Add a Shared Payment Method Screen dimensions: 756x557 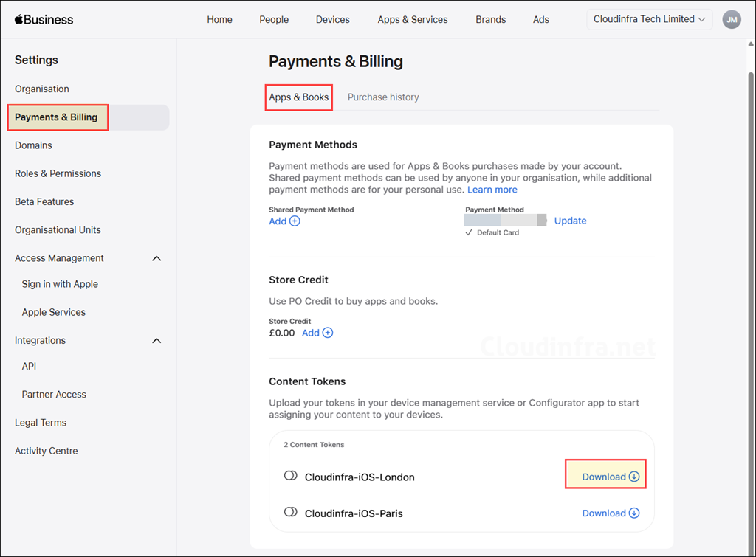[x=284, y=221]
